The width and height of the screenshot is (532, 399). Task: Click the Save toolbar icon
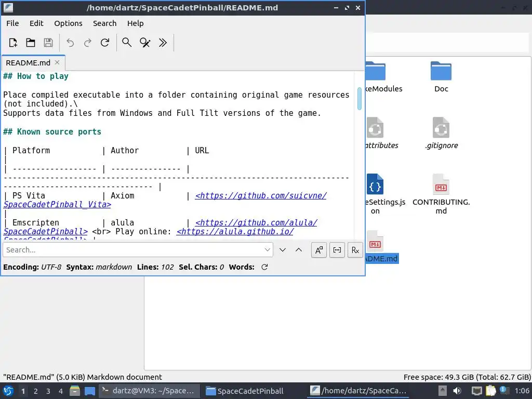[48, 43]
